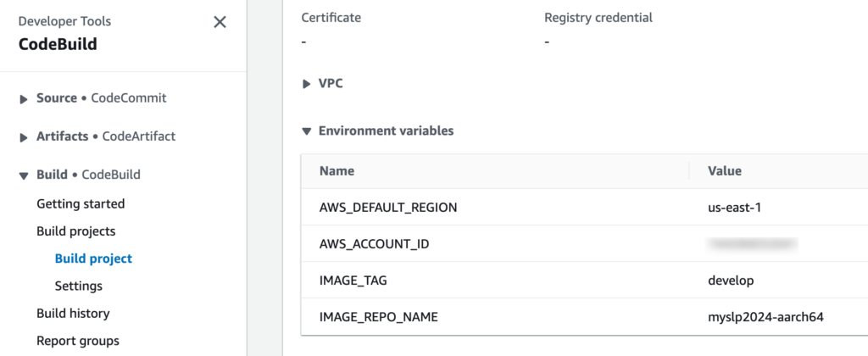Select Build project sidebar item

tap(93, 259)
